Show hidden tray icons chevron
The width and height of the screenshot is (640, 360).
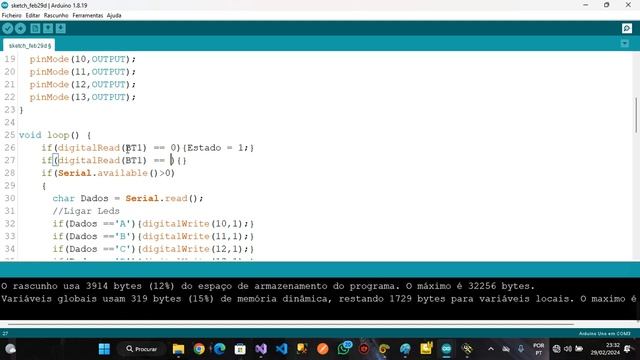491,349
